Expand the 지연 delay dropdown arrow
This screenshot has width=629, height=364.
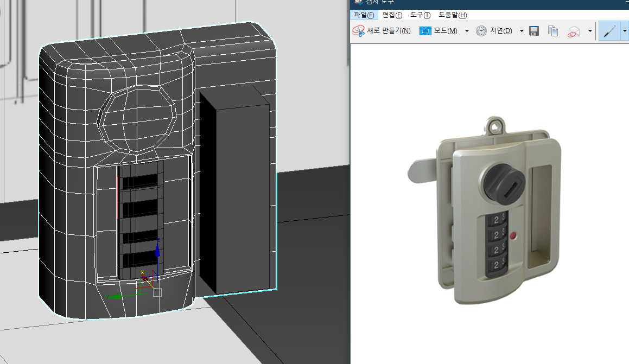tap(522, 31)
